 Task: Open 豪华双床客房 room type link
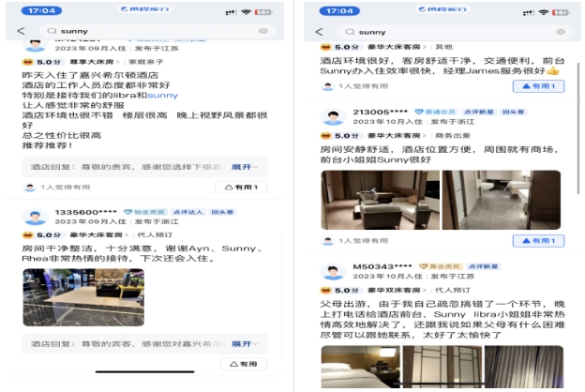pyautogui.click(x=397, y=290)
